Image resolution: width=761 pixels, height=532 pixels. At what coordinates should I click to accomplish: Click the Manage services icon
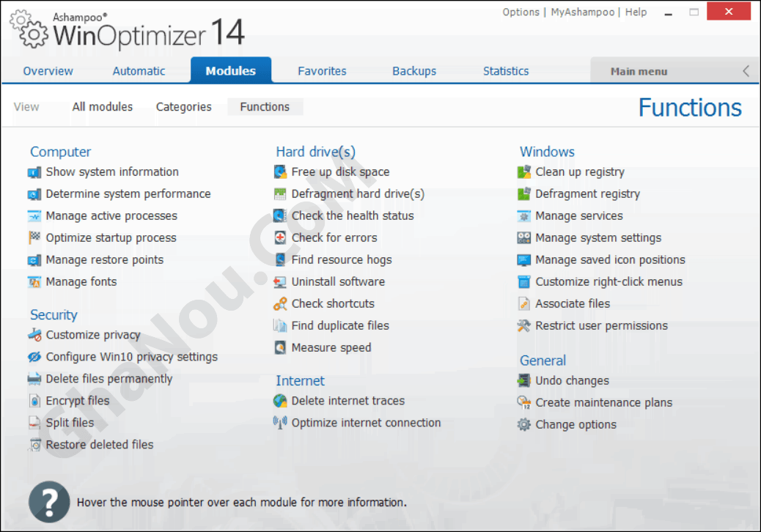[524, 216]
